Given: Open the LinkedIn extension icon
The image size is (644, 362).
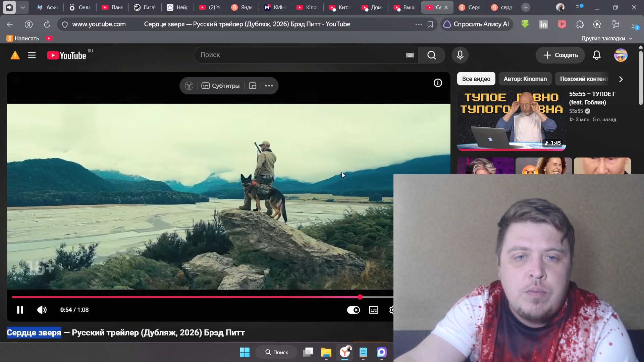Looking at the screenshot, I should click(543, 24).
